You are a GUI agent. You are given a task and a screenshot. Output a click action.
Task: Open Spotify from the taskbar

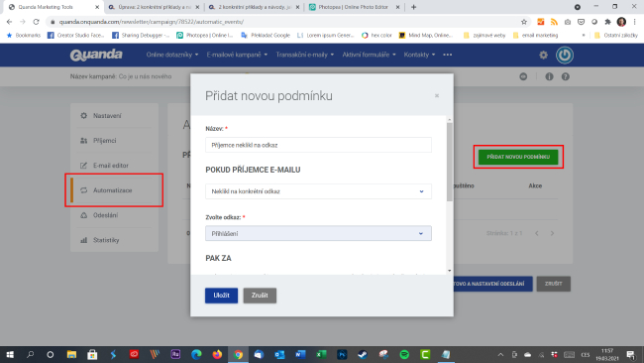(x=404, y=354)
